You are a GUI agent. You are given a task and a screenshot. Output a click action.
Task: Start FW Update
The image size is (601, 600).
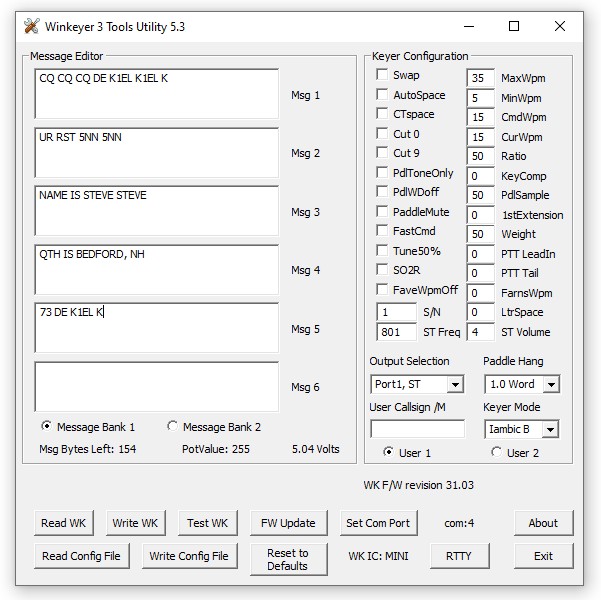(x=288, y=523)
